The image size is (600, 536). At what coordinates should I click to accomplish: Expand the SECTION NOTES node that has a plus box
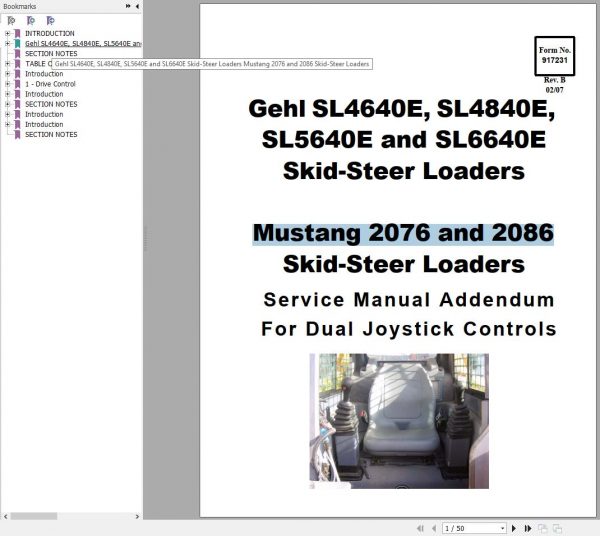(x=7, y=104)
